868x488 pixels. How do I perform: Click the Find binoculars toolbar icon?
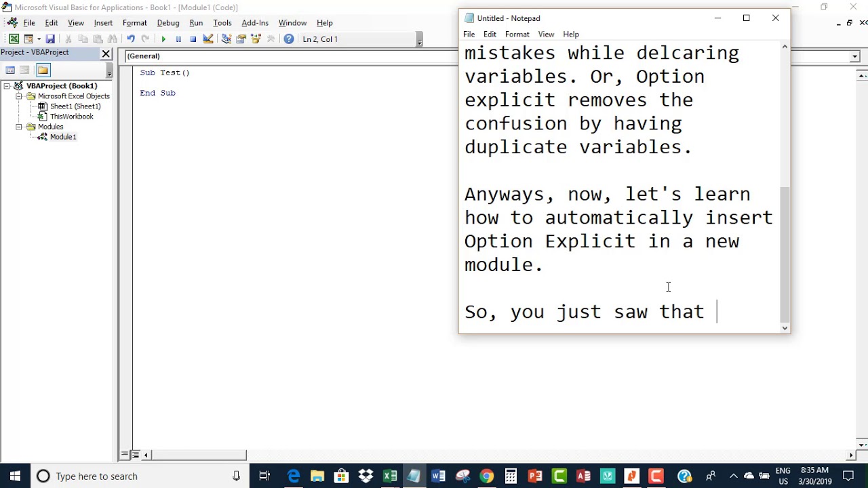[113, 39]
